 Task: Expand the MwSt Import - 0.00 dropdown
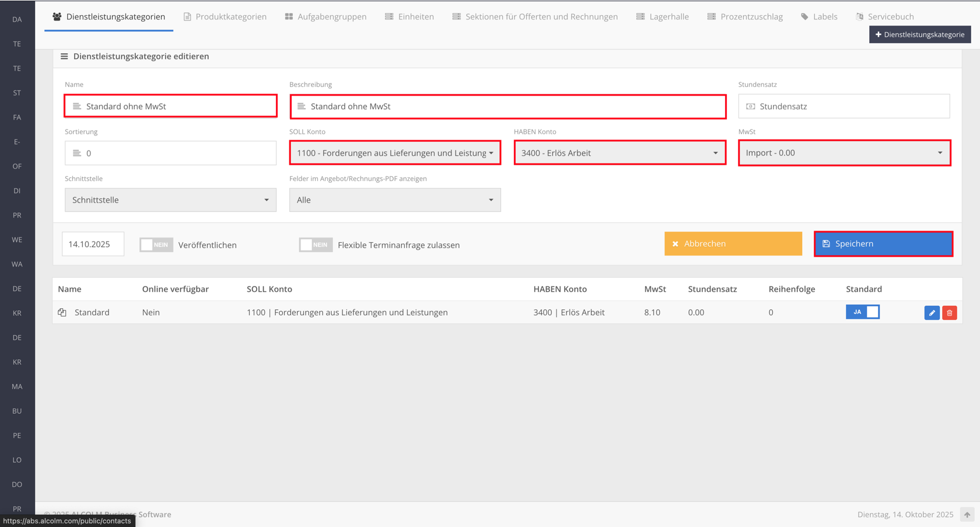[844, 153]
